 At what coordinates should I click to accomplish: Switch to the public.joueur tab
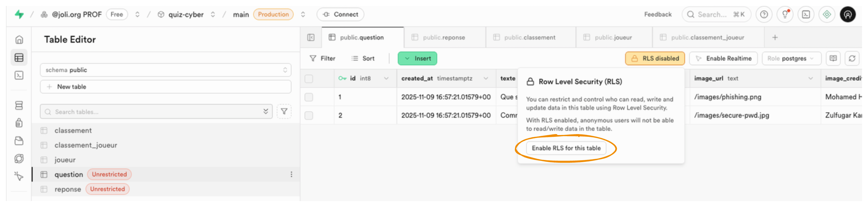pos(613,37)
